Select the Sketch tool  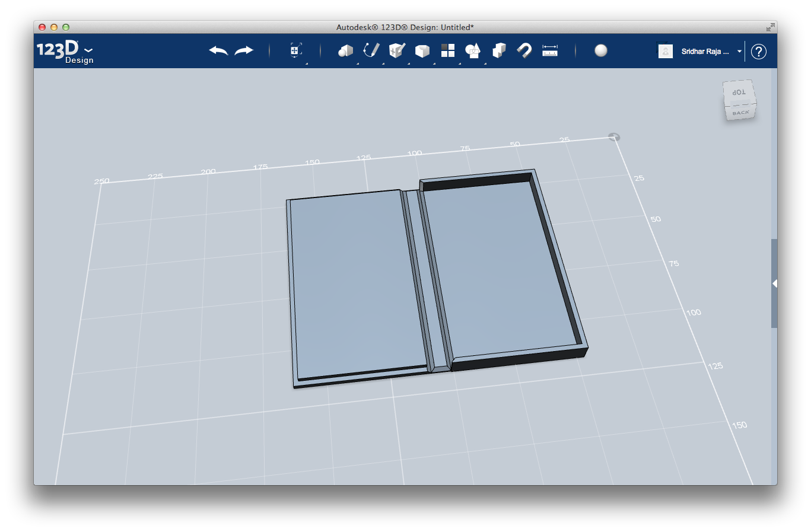371,51
